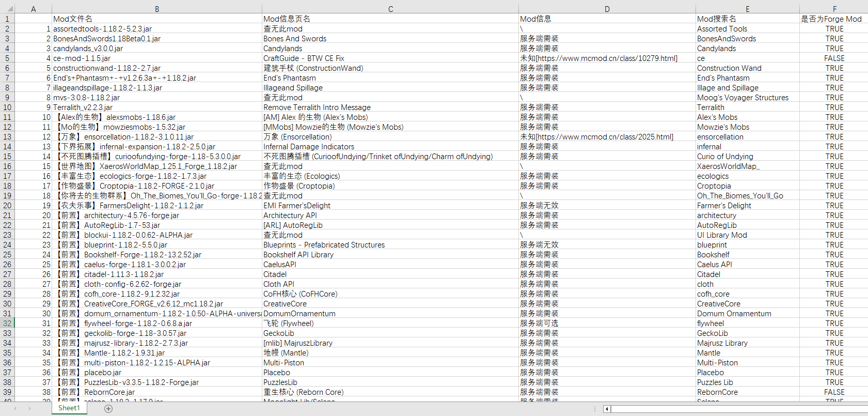Click the 'Mod信息页名' header cell
The image size is (868, 416).
click(390, 19)
